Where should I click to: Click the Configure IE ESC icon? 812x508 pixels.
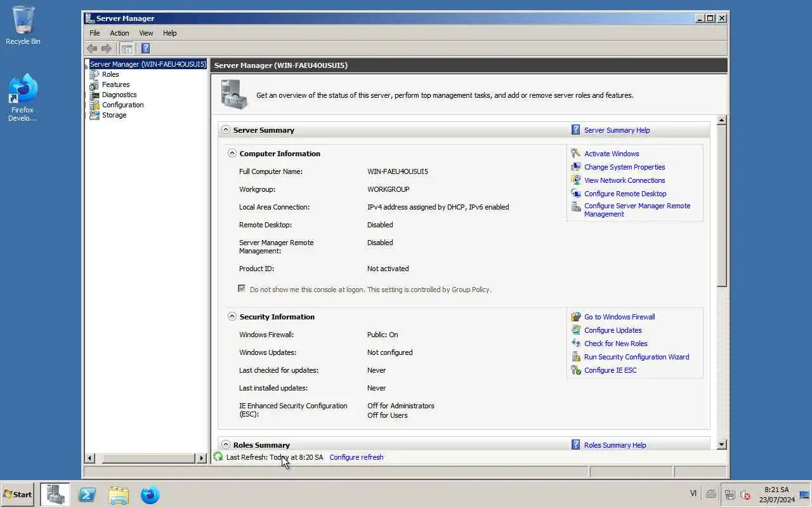[575, 370]
